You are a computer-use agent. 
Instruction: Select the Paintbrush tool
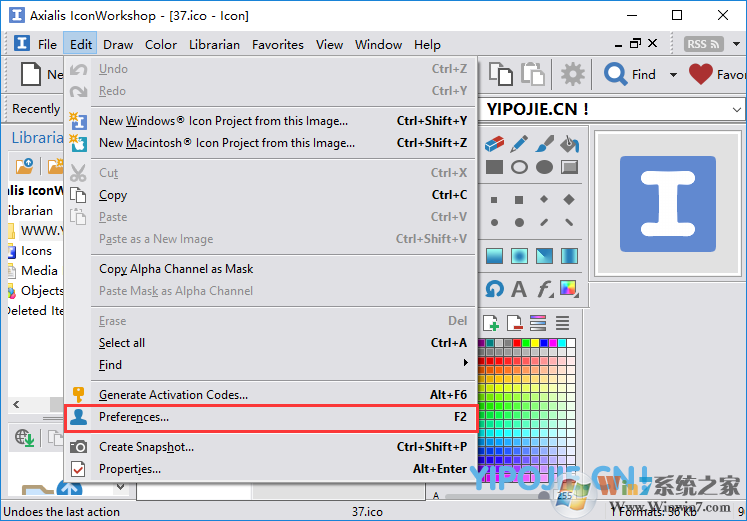(544, 144)
